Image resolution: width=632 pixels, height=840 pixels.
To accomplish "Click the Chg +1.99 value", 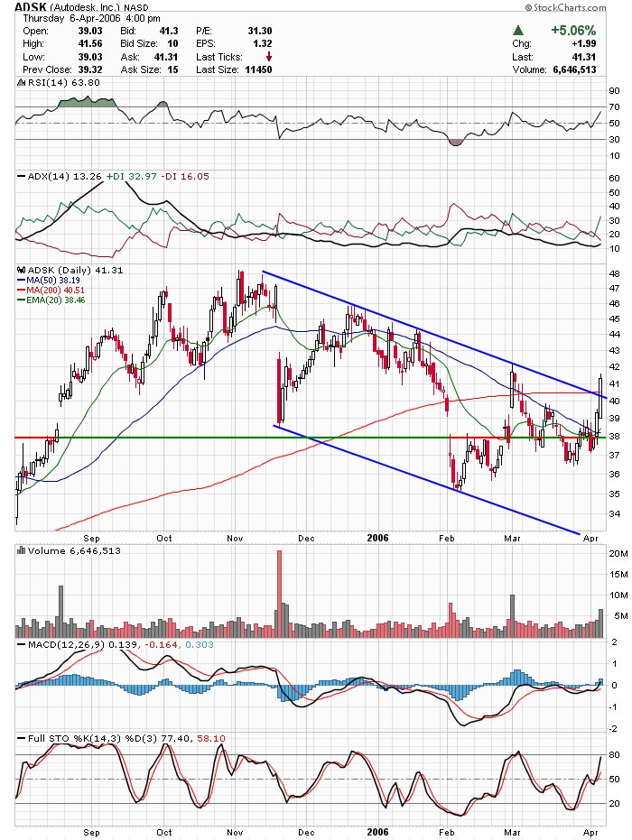I will coord(584,43).
